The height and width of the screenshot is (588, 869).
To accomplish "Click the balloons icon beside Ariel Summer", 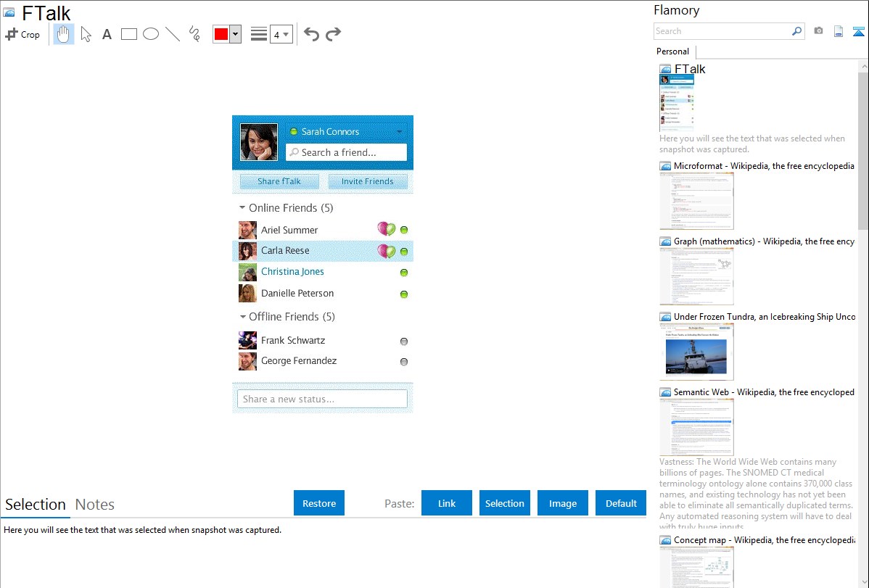I will coord(387,229).
